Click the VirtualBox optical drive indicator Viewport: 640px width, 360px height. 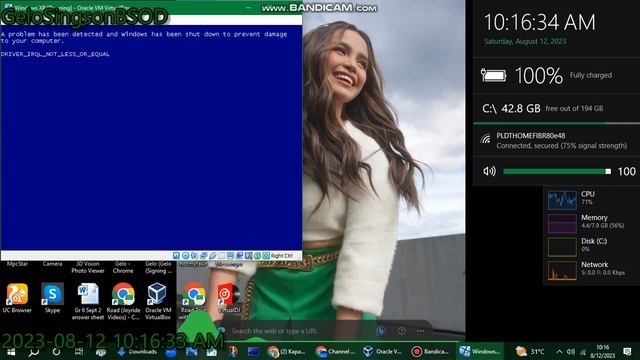(x=186, y=256)
